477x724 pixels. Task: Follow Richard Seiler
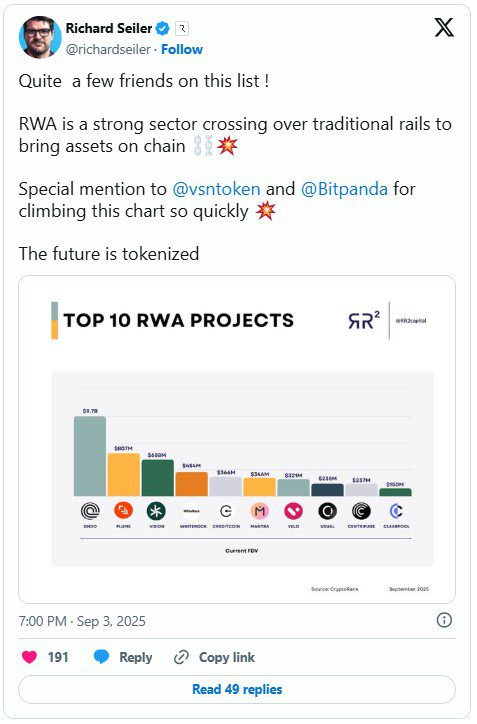click(x=182, y=49)
